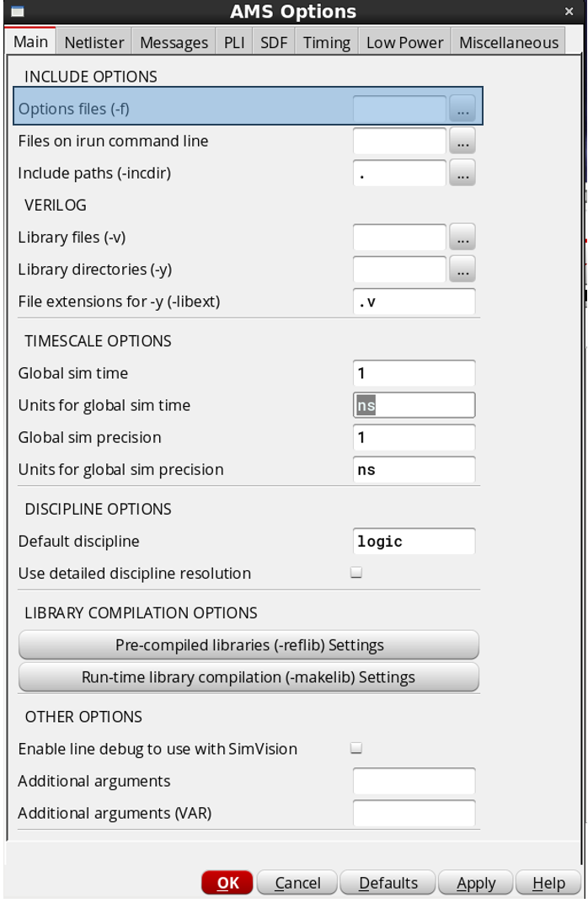The image size is (588, 903).
Task: Browse for Library directories (-y)
Action: click(x=462, y=270)
